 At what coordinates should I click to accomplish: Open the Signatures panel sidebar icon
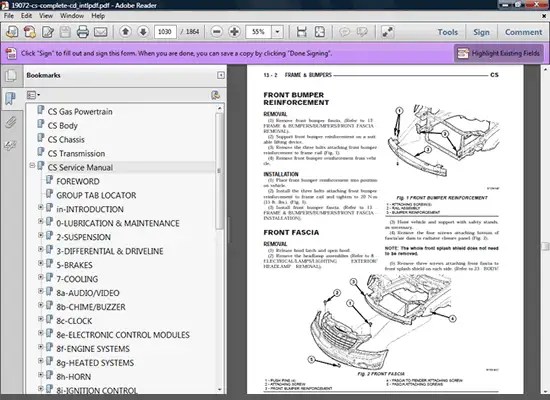coord(11,145)
